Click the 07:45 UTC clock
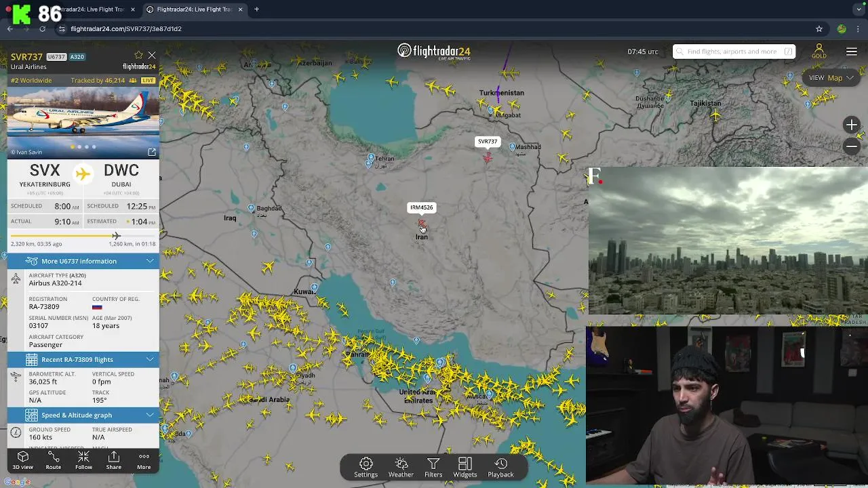868x488 pixels. (x=642, y=52)
